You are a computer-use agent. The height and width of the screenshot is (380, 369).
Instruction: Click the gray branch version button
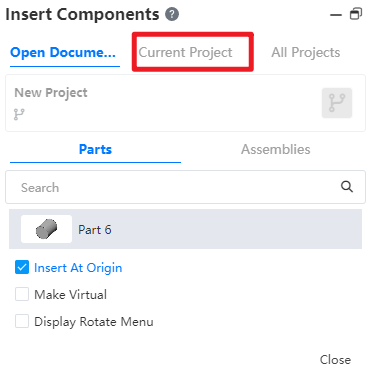pos(337,103)
